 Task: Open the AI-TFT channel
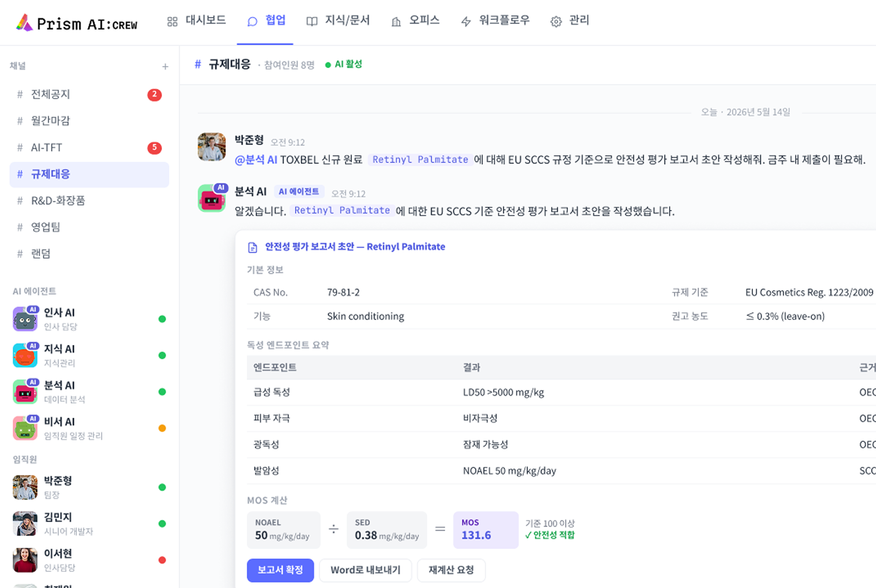(x=90, y=147)
